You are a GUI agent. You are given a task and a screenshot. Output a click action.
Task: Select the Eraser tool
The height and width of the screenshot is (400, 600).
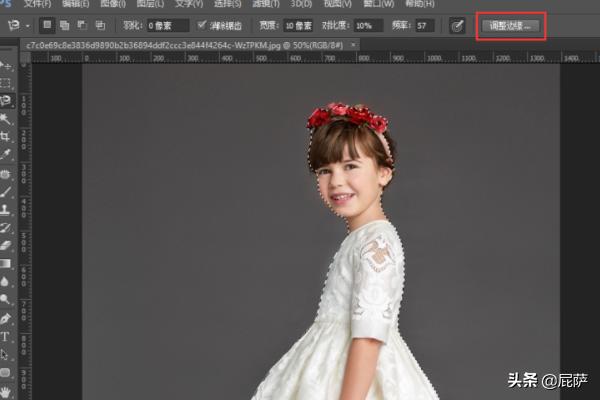(x=7, y=245)
